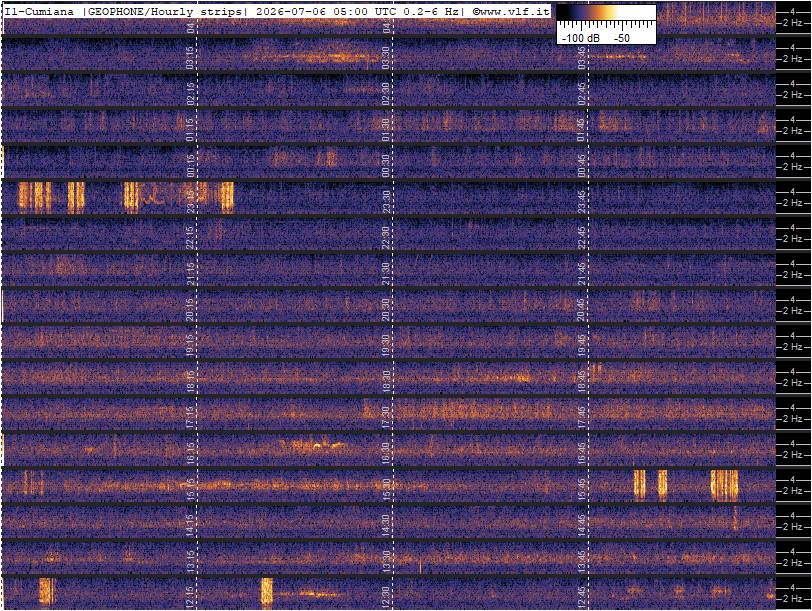Click the 23:30 time label

[386, 201]
